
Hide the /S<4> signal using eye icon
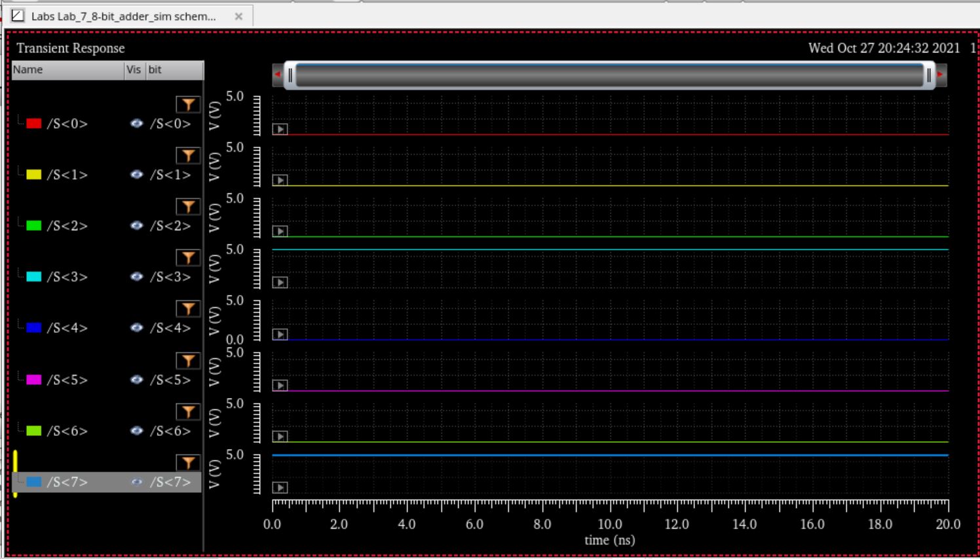pyautogui.click(x=136, y=327)
